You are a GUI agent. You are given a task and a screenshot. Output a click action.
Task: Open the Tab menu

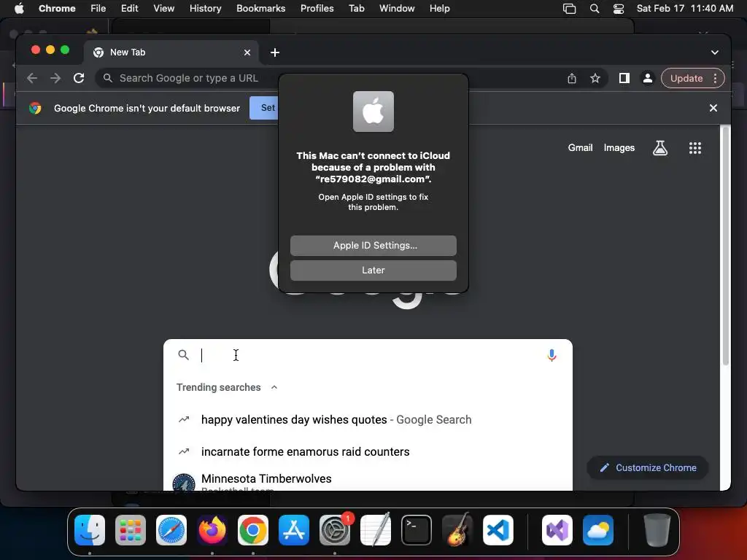[356, 8]
